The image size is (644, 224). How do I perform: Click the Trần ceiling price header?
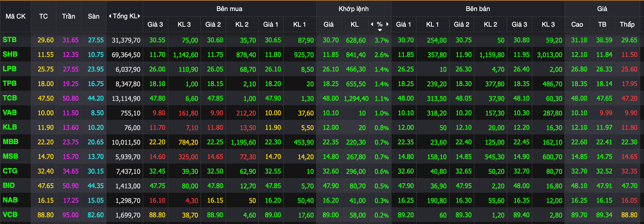click(x=69, y=16)
